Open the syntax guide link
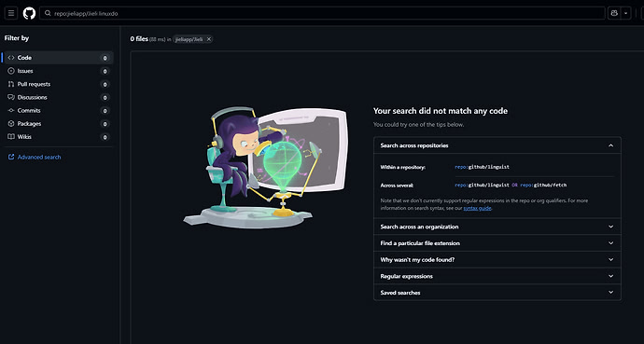This screenshot has height=344, width=644. pos(477,208)
